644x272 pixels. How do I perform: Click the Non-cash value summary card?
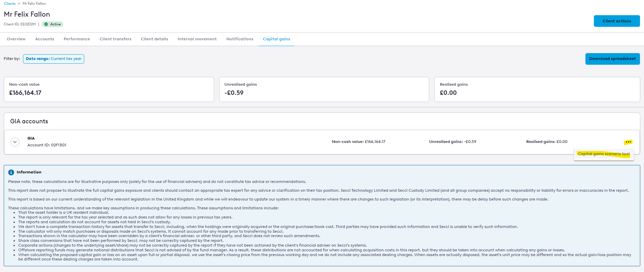tap(109, 89)
